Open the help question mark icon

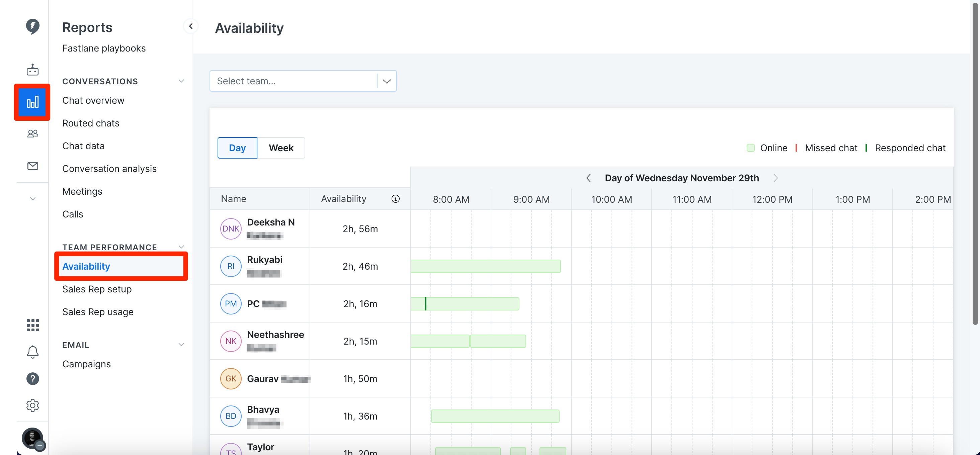(33, 379)
